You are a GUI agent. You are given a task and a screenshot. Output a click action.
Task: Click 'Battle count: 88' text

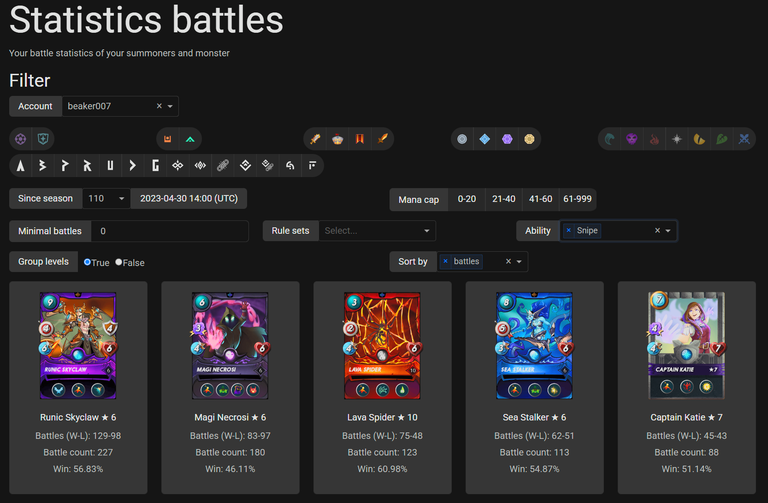point(687,452)
